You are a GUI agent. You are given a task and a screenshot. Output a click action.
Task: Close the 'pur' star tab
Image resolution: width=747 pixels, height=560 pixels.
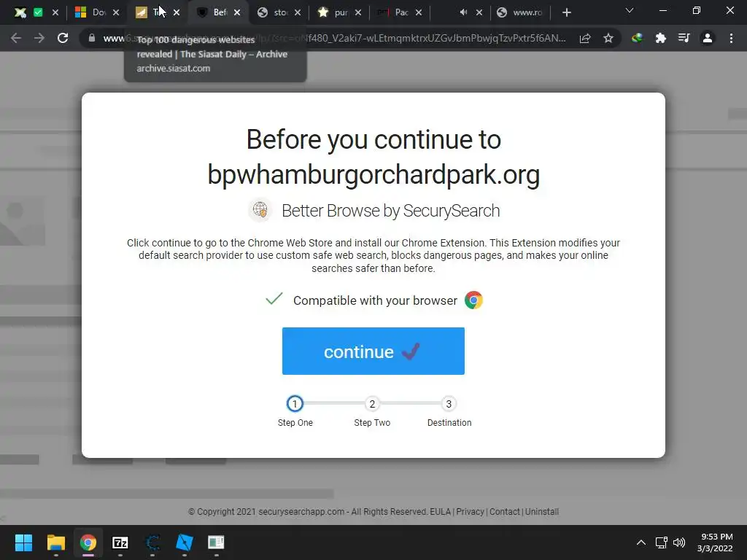pyautogui.click(x=357, y=12)
